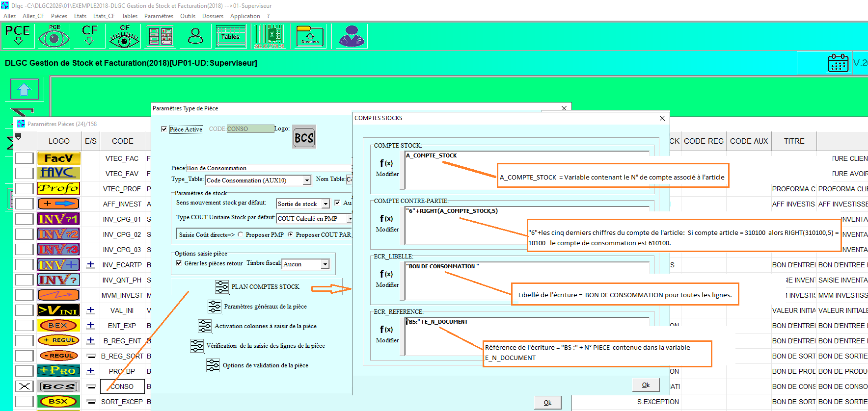Click the PCE eye view icon
Viewport: 868px width, 411px height.
click(x=54, y=36)
